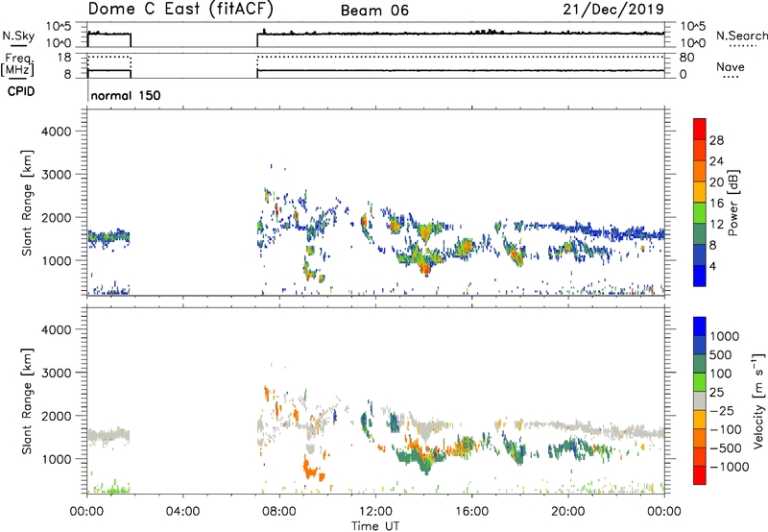Click the "28" power colorbar label

click(x=716, y=140)
